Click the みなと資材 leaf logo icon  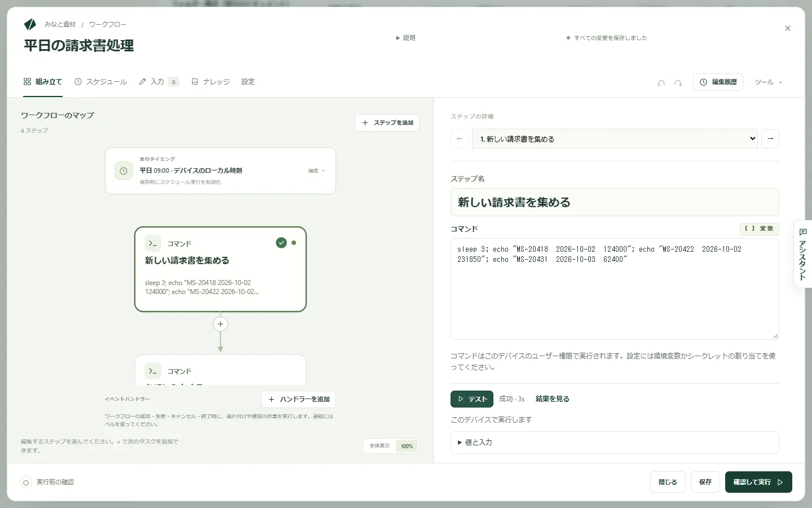(30, 24)
